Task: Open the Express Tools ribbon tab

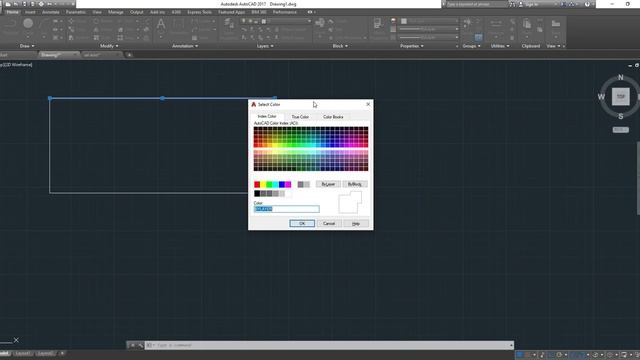Action: [x=199, y=12]
